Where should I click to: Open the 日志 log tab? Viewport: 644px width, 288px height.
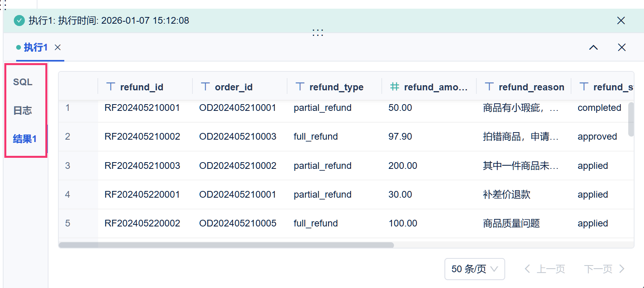click(23, 110)
